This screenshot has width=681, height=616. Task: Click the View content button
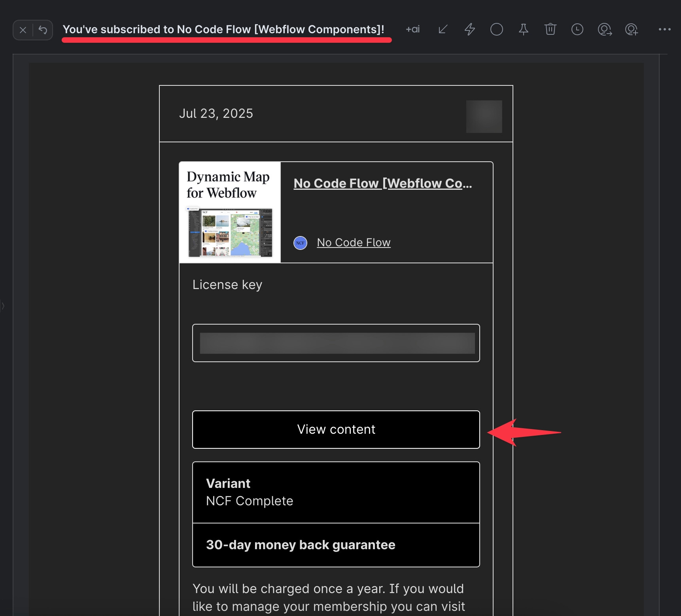[336, 429]
